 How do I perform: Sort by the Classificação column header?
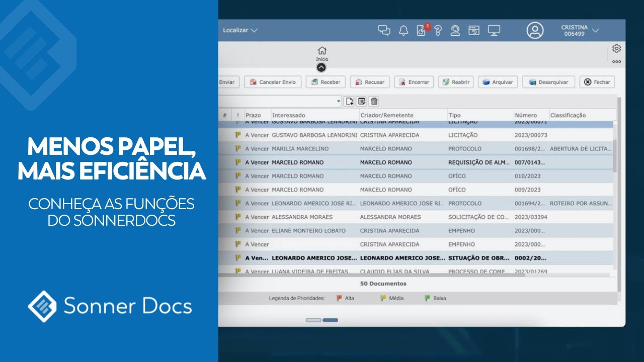[x=582, y=115]
